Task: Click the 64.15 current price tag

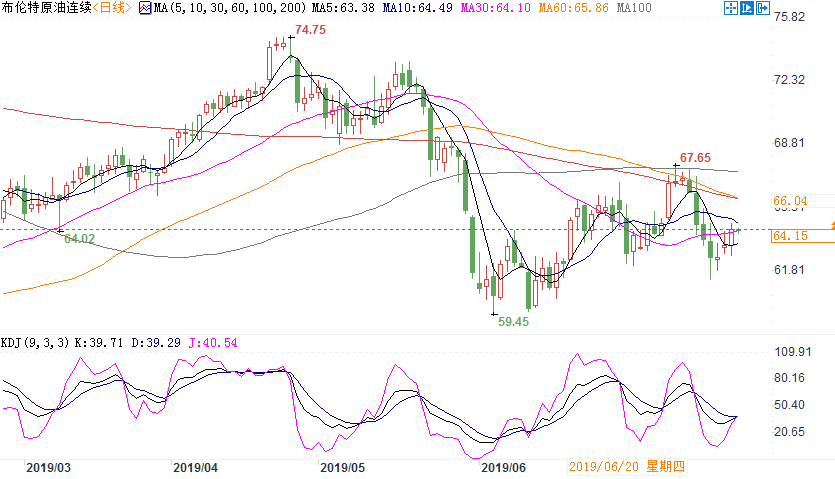Action: click(x=790, y=236)
